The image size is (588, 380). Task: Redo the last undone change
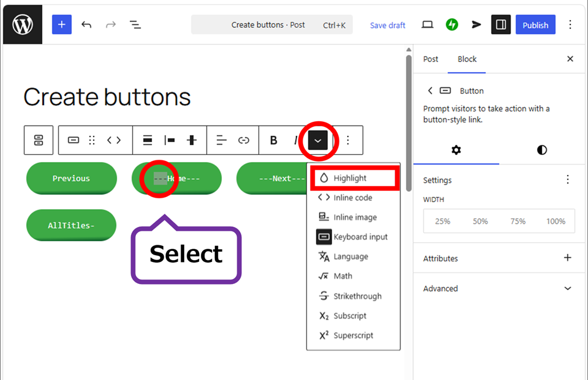(111, 24)
